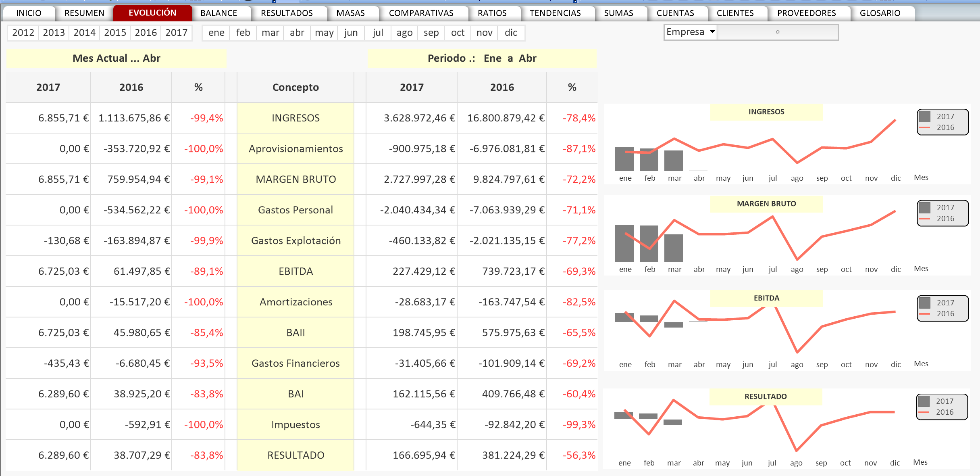The width and height of the screenshot is (980, 476).
Task: Select year 2016
Action: pos(146,33)
